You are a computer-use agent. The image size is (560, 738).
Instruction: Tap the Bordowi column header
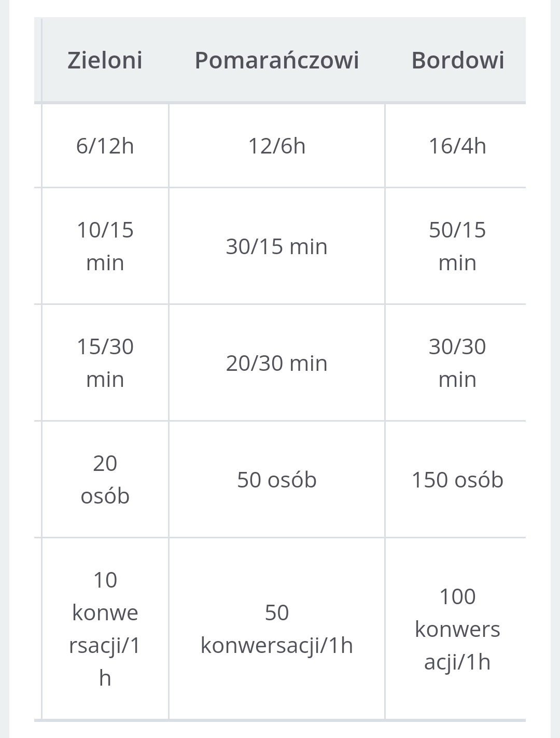coord(457,60)
